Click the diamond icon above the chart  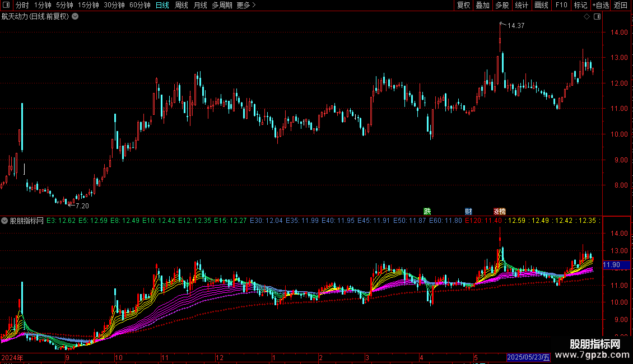pos(587,17)
